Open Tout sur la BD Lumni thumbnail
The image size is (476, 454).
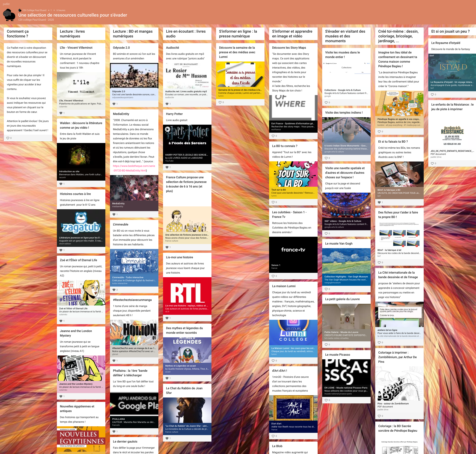click(293, 174)
